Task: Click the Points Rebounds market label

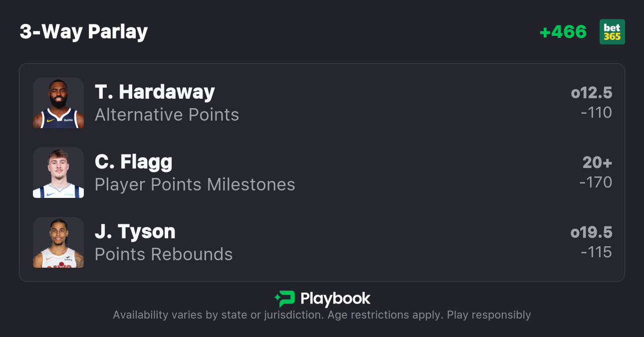Action: (164, 254)
